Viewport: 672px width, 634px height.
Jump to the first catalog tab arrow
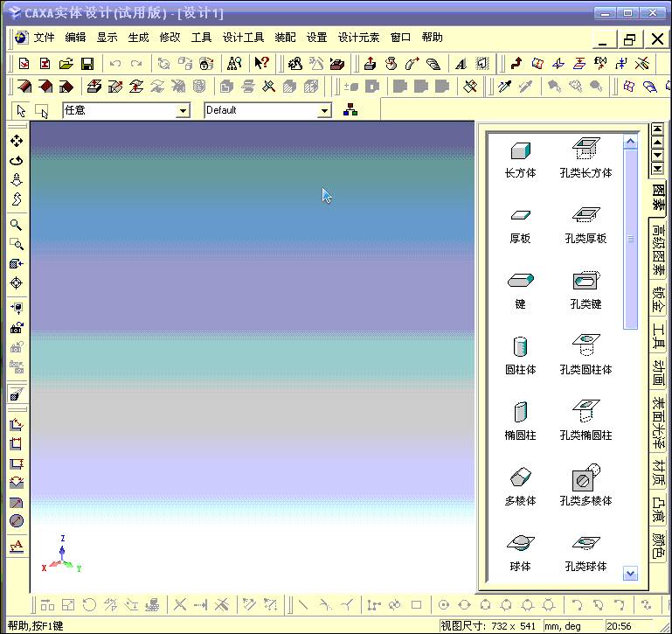click(x=657, y=129)
